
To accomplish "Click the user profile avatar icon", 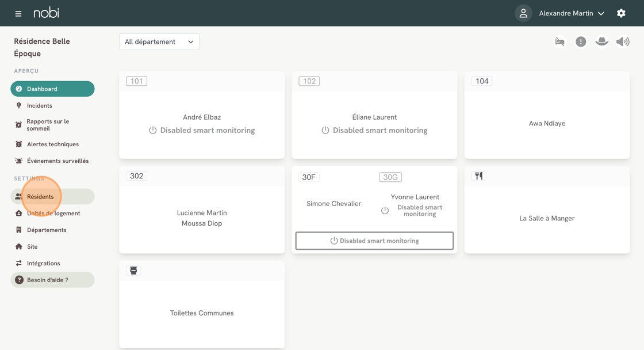I will 523,13.
